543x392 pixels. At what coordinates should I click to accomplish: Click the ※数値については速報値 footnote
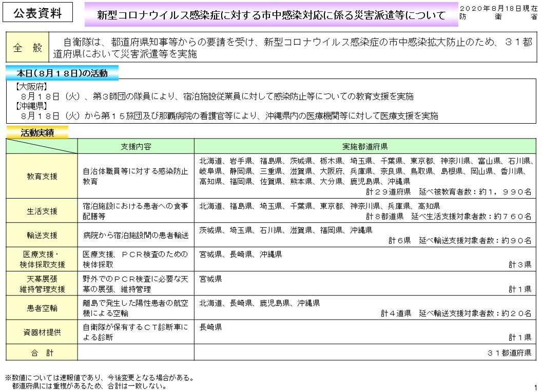point(100,378)
